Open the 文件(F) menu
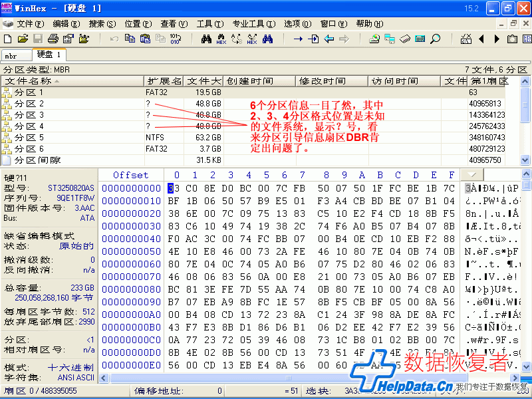The height and width of the screenshot is (399, 532). 31,24
